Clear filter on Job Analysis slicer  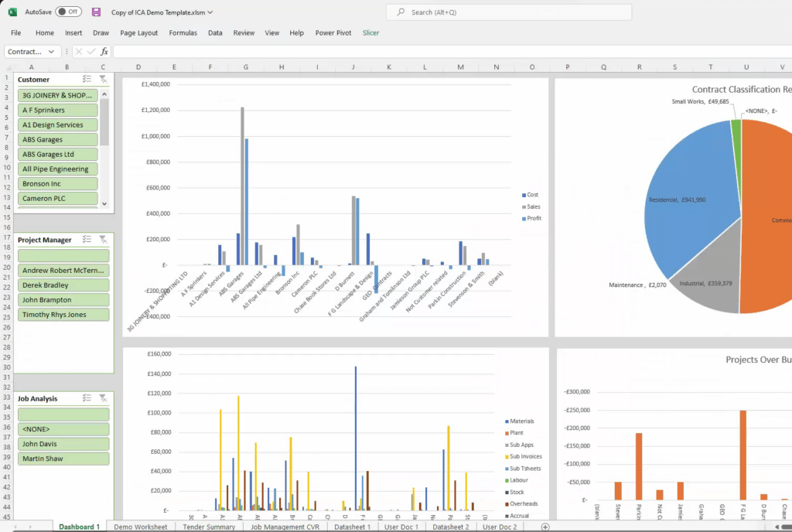(x=103, y=397)
